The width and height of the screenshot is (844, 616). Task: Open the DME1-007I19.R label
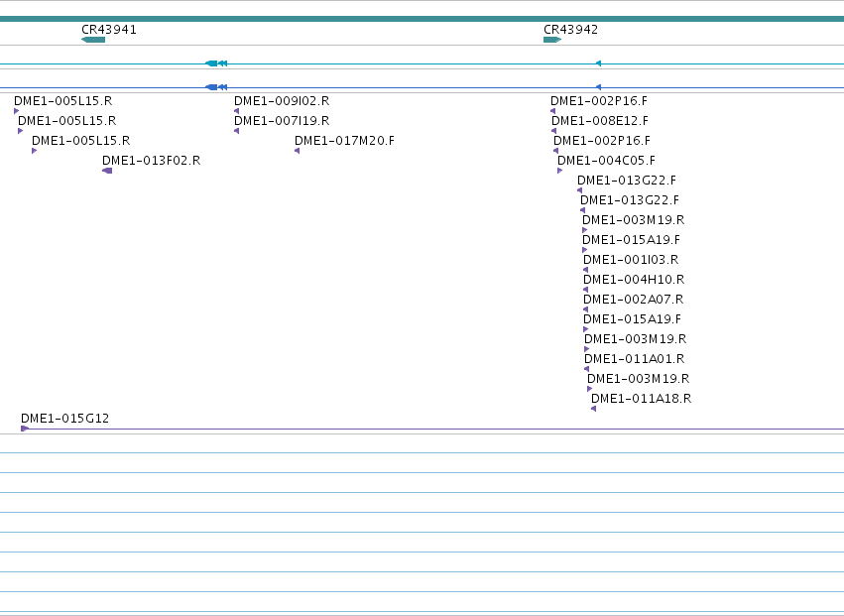coord(282,121)
